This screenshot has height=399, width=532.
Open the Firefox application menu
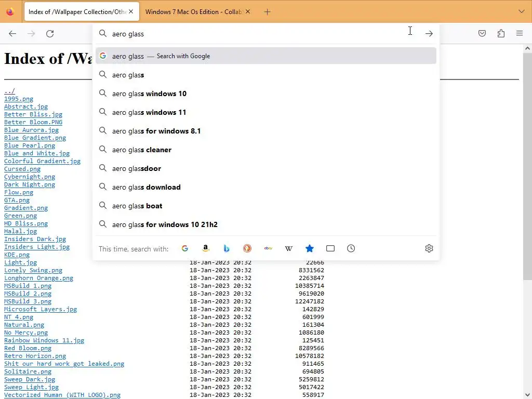point(520,33)
